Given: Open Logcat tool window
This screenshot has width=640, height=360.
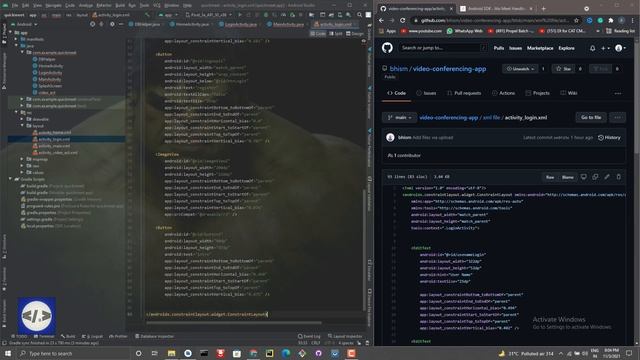Looking at the screenshot, I should pyautogui.click(x=93, y=336).
